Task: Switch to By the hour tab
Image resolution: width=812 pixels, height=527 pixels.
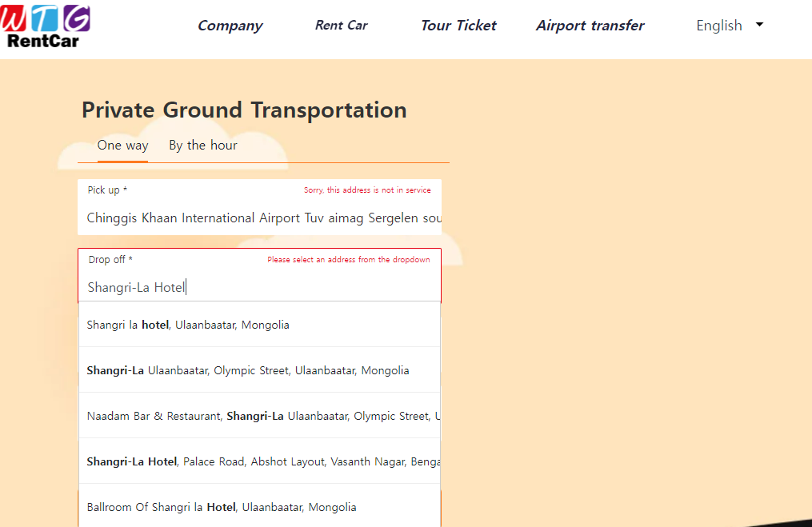Action: 203,146
